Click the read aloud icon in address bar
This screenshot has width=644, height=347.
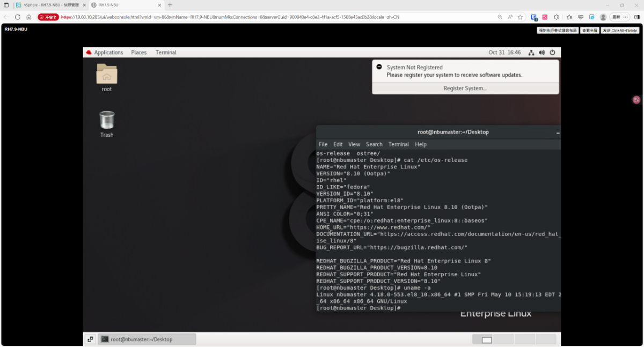click(510, 17)
